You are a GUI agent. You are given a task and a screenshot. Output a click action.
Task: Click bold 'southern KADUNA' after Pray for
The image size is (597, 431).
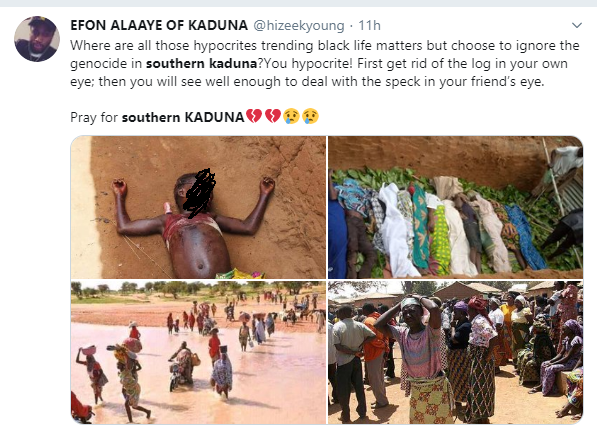(x=183, y=117)
